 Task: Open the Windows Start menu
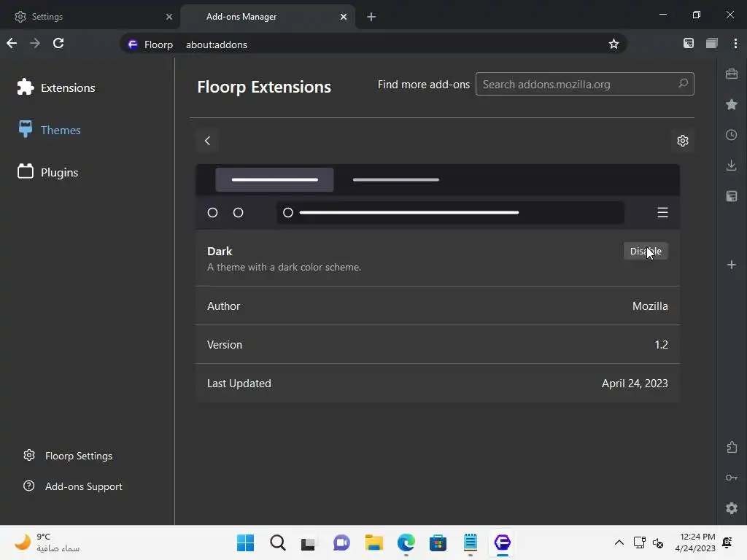(245, 542)
